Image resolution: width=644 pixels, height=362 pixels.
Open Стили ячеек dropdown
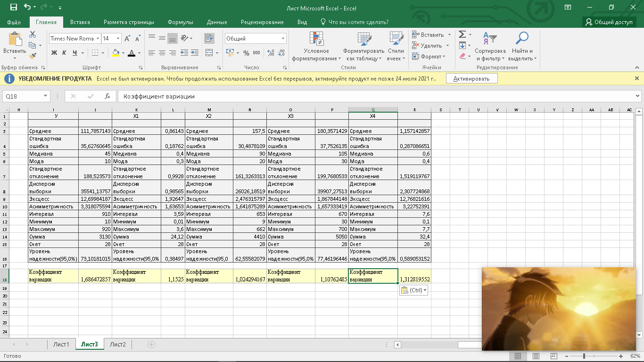(396, 47)
